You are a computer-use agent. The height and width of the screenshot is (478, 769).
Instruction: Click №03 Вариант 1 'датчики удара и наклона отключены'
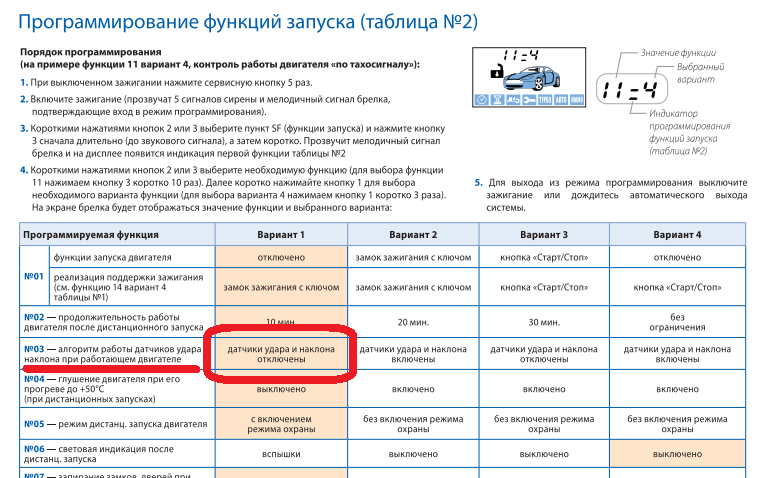281,354
